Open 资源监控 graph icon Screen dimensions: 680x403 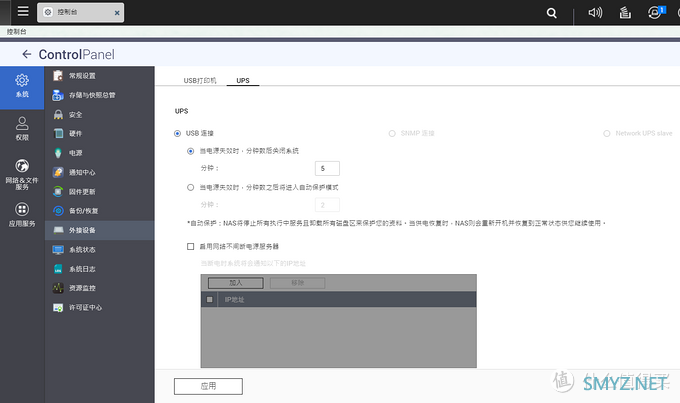click(x=58, y=288)
